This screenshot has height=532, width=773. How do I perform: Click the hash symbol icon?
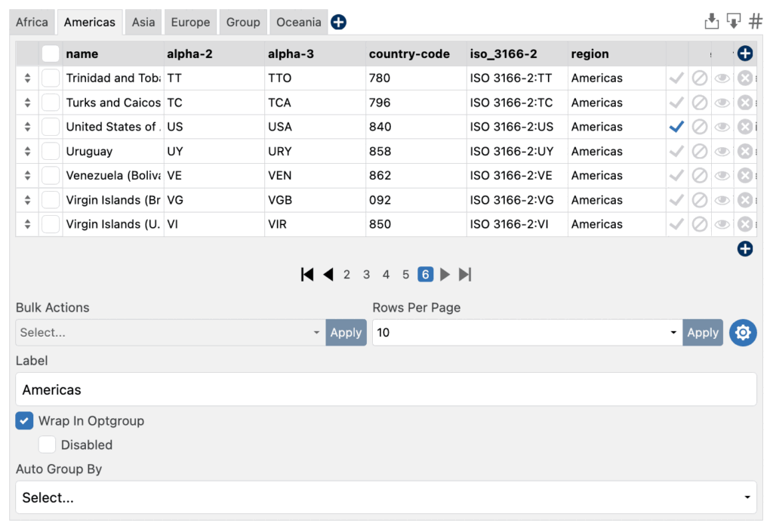pyautogui.click(x=755, y=21)
